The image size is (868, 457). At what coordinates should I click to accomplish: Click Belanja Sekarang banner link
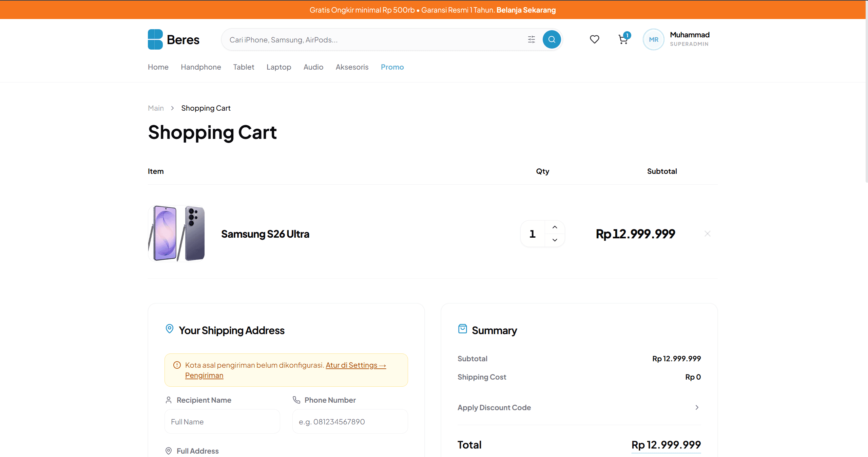click(x=526, y=10)
